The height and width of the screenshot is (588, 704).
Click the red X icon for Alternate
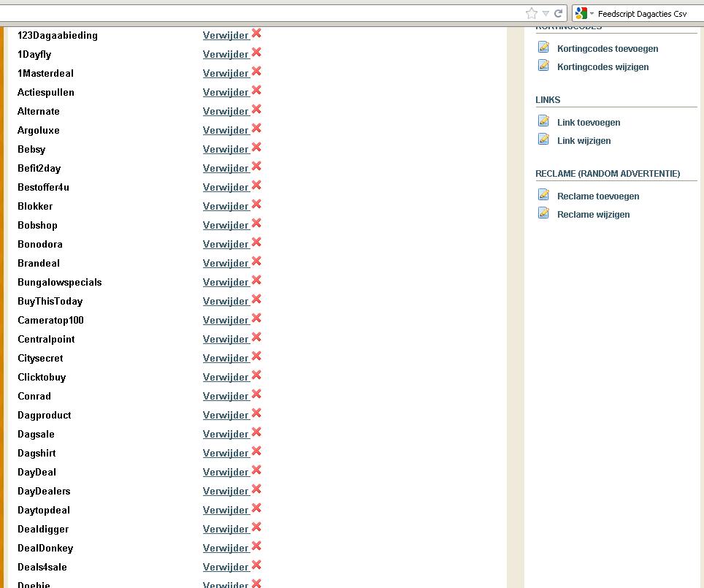256,109
